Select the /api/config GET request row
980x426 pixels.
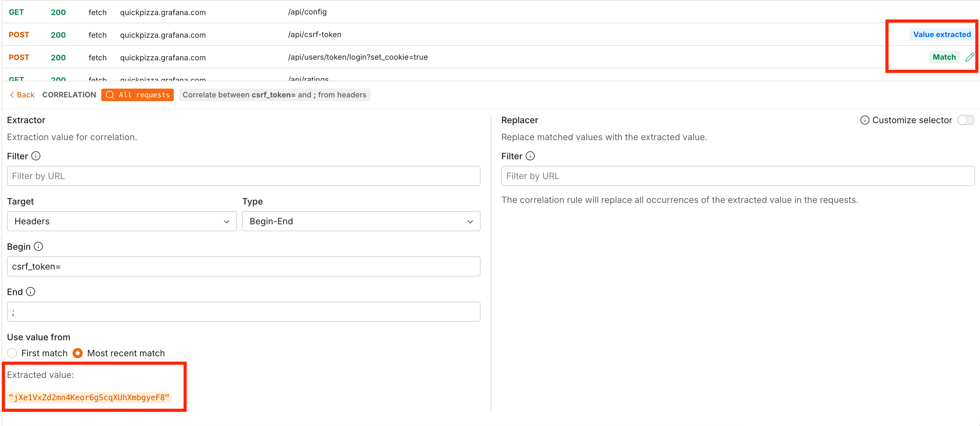[x=490, y=12]
